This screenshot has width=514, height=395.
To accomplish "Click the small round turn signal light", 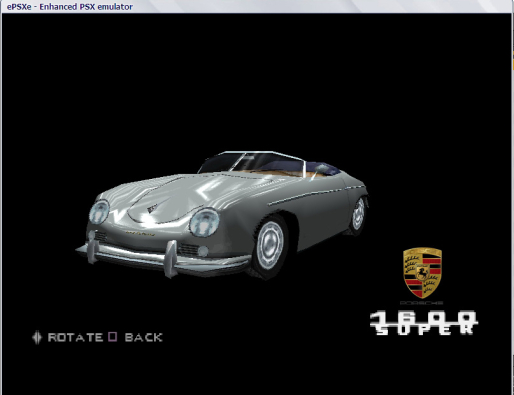I will (x=203, y=251).
